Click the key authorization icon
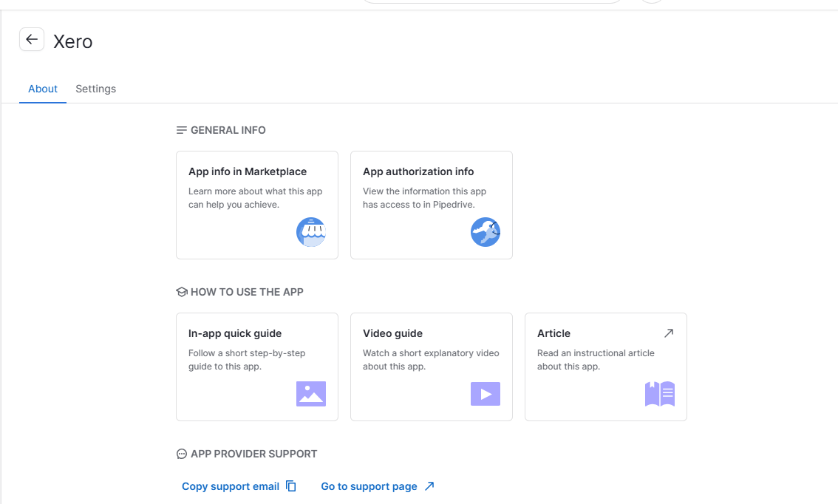 click(486, 232)
